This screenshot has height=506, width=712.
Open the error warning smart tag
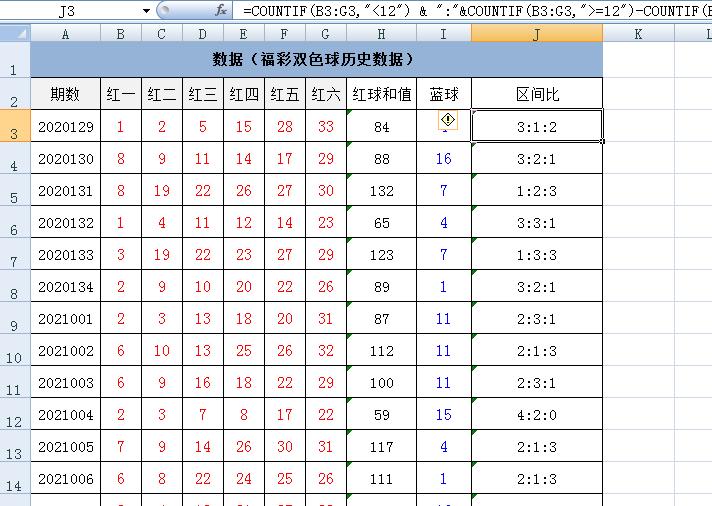(448, 120)
